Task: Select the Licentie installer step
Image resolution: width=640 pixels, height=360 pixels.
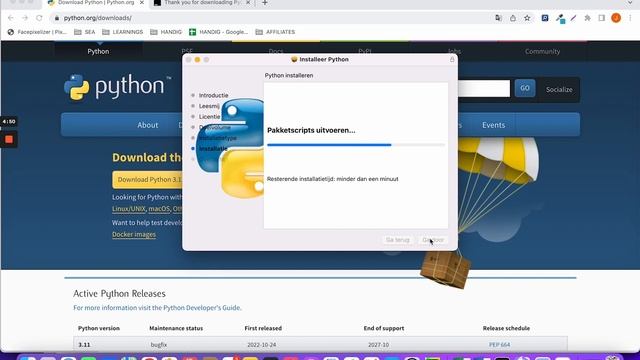Action: click(209, 117)
